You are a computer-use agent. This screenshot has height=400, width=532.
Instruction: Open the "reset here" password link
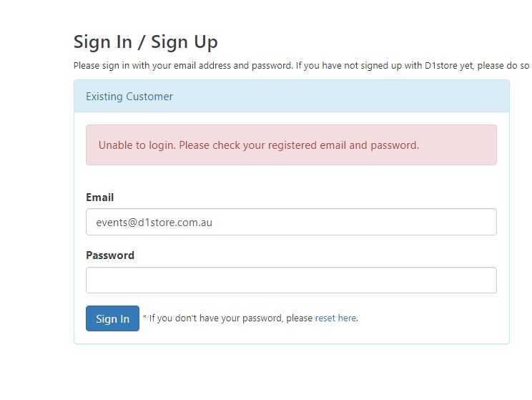point(335,318)
